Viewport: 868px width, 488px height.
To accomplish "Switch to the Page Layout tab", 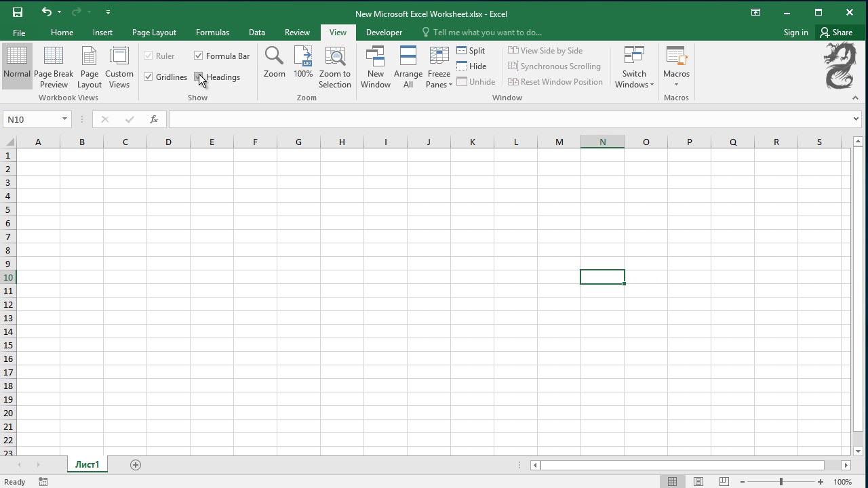I will [154, 33].
